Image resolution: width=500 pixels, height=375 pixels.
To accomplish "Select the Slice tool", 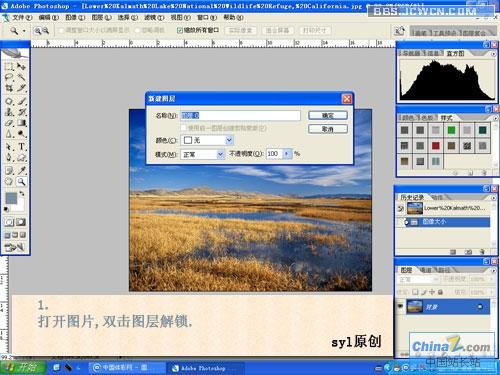I will point(21,88).
